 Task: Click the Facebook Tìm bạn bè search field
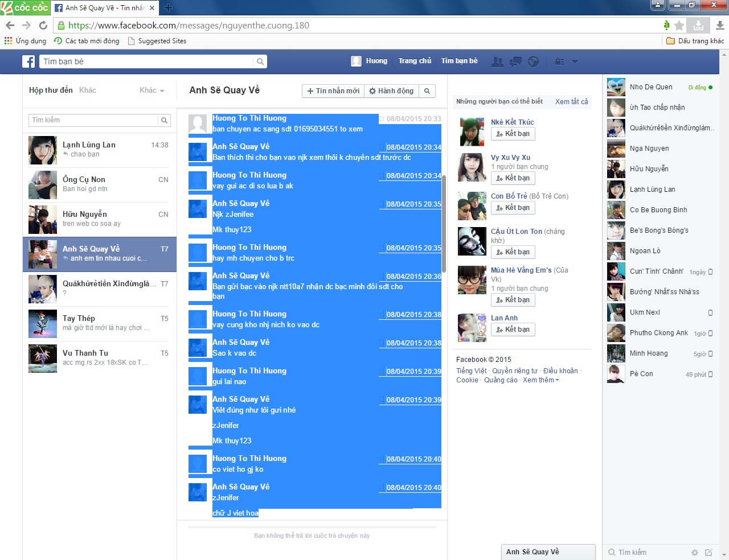147,61
